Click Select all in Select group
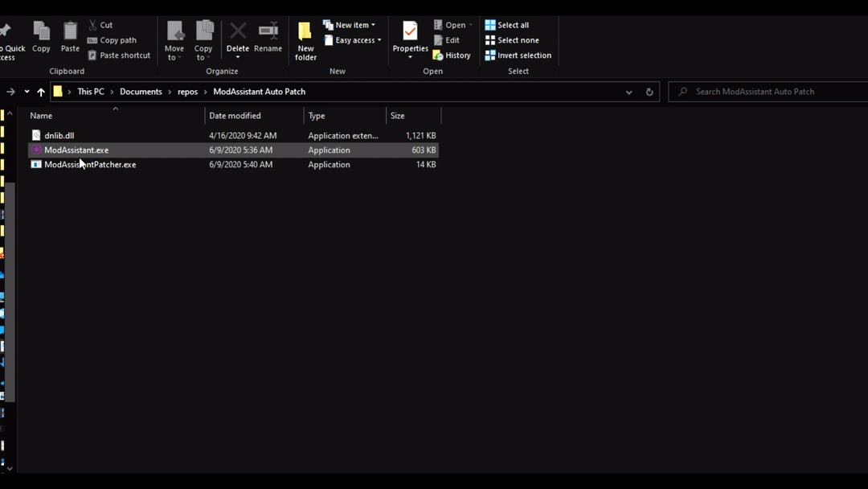This screenshot has height=489, width=868. point(506,25)
